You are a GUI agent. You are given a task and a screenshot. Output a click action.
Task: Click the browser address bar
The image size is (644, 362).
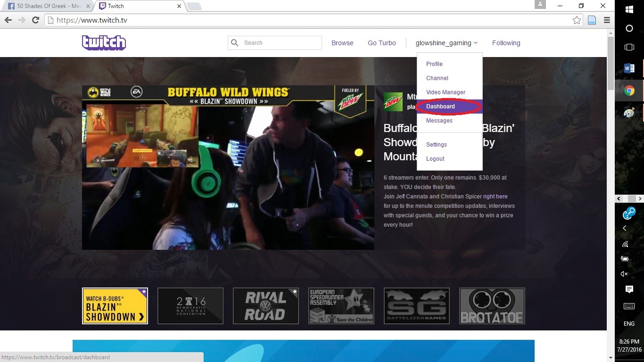[x=313, y=20]
